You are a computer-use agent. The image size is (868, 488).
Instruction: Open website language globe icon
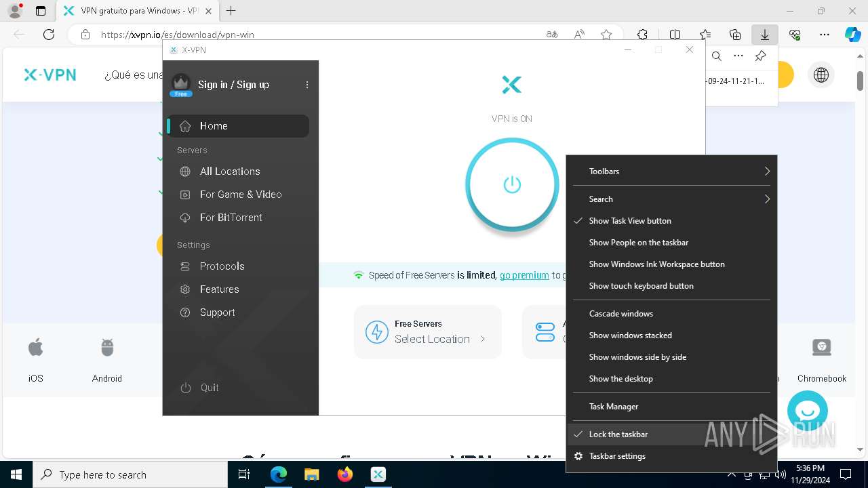tap(821, 75)
